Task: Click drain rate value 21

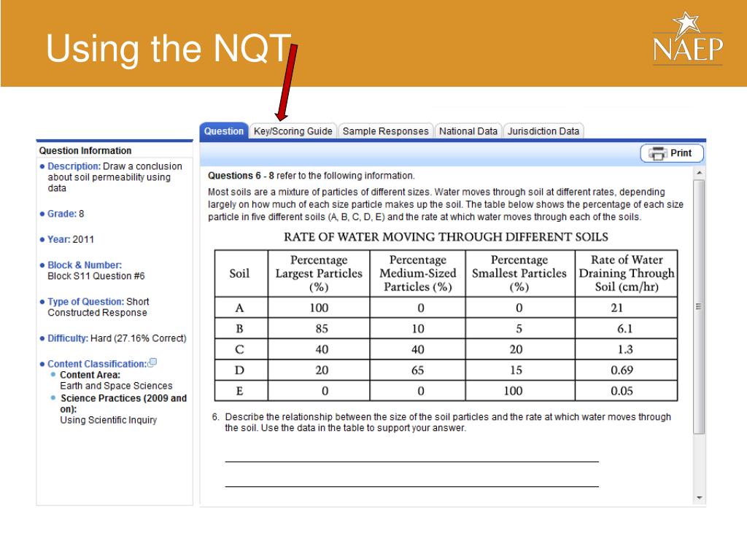Action: point(617,308)
